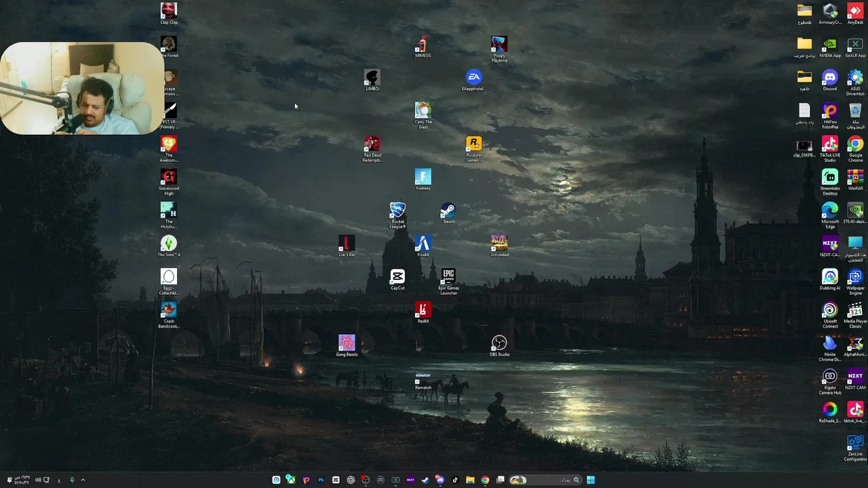The height and width of the screenshot is (488, 868).
Task: Launch the Rockstar Games Launcher icon
Action: click(473, 148)
